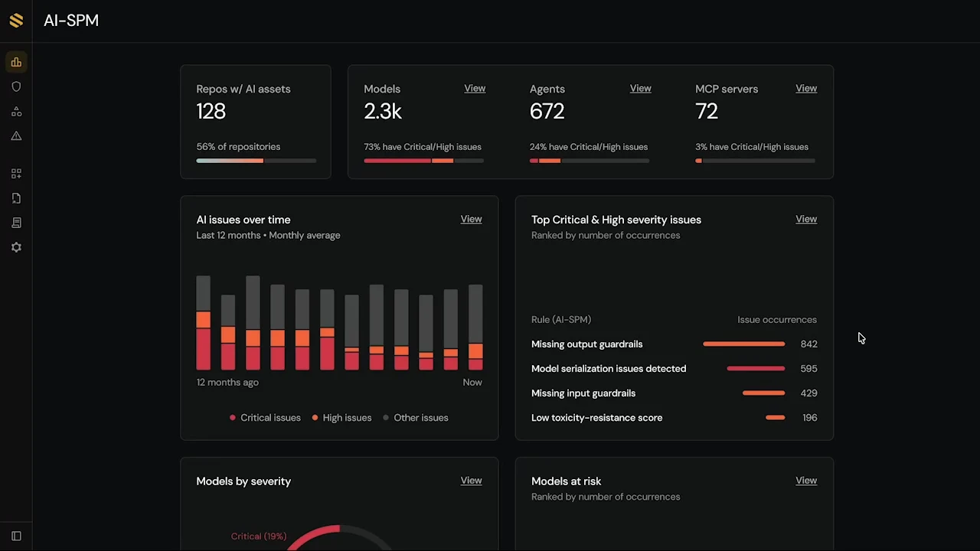Image resolution: width=980 pixels, height=551 pixels.
Task: Open the issues warning-triangle icon
Action: pos(16,135)
